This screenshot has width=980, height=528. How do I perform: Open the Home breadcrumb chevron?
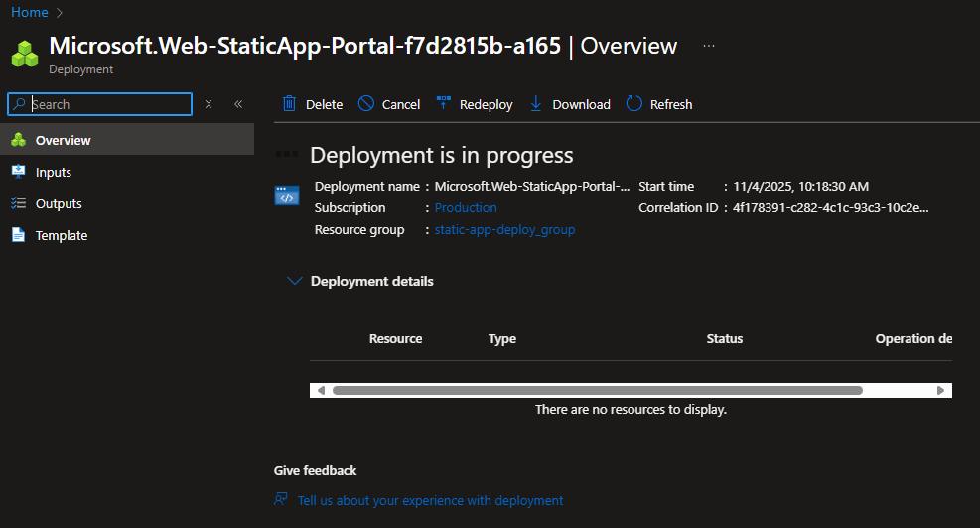pos(60,13)
